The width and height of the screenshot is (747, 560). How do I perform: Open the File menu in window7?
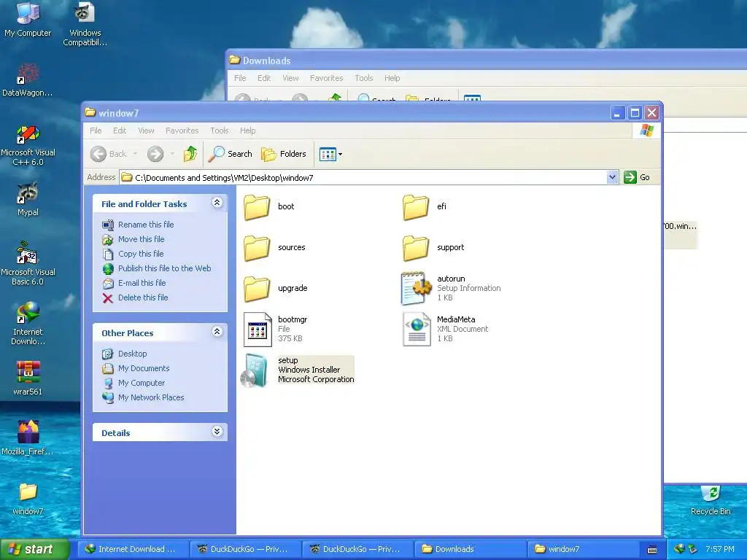coord(96,131)
